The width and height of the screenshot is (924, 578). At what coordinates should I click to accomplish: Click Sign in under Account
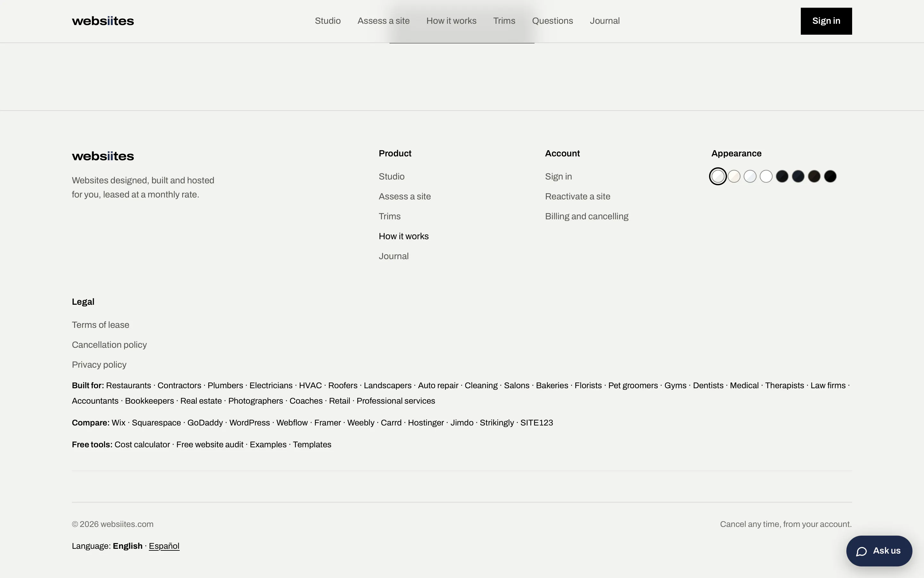point(558,177)
